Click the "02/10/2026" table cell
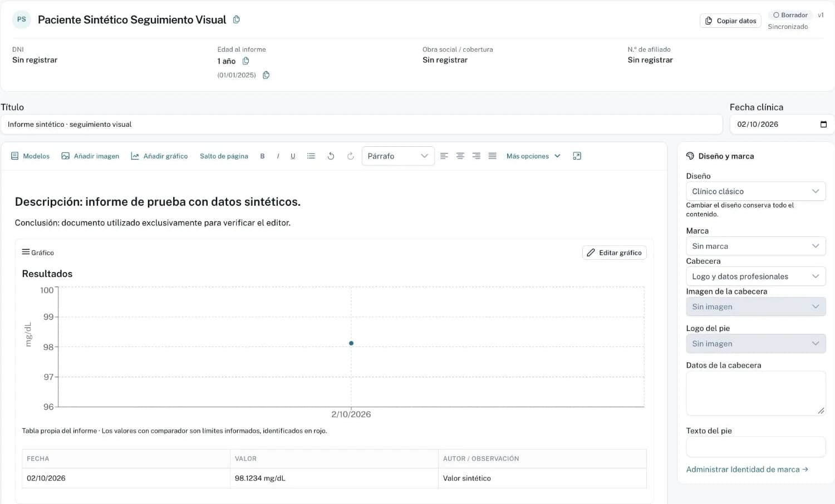Viewport: 835px width, 504px height. coord(126,478)
